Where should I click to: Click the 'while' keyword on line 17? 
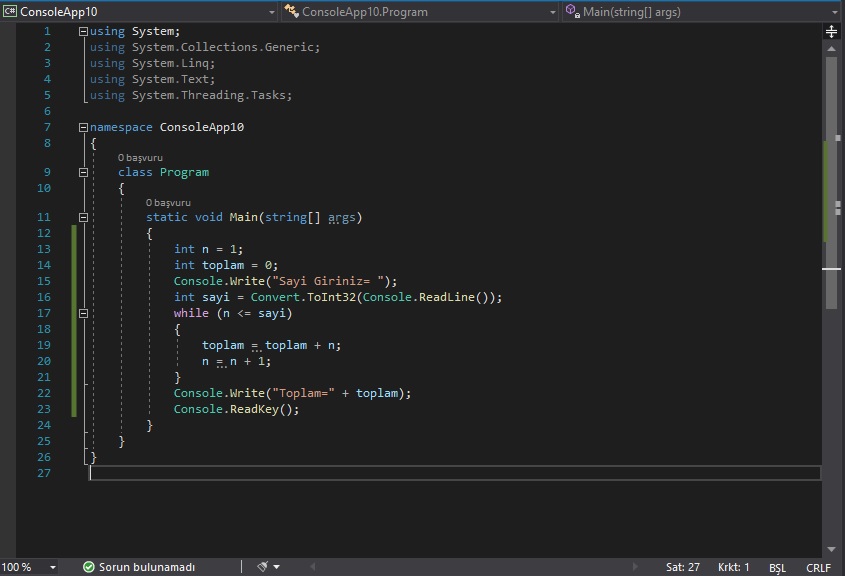point(191,313)
